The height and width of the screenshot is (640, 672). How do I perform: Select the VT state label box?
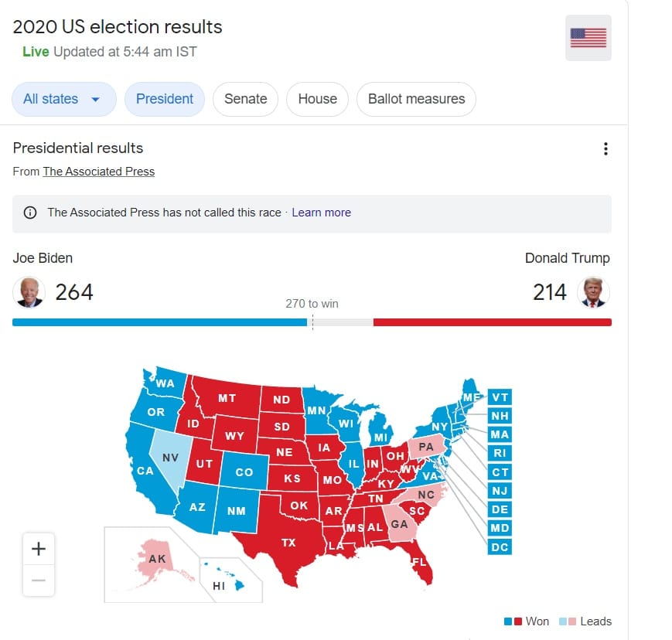[x=500, y=397]
